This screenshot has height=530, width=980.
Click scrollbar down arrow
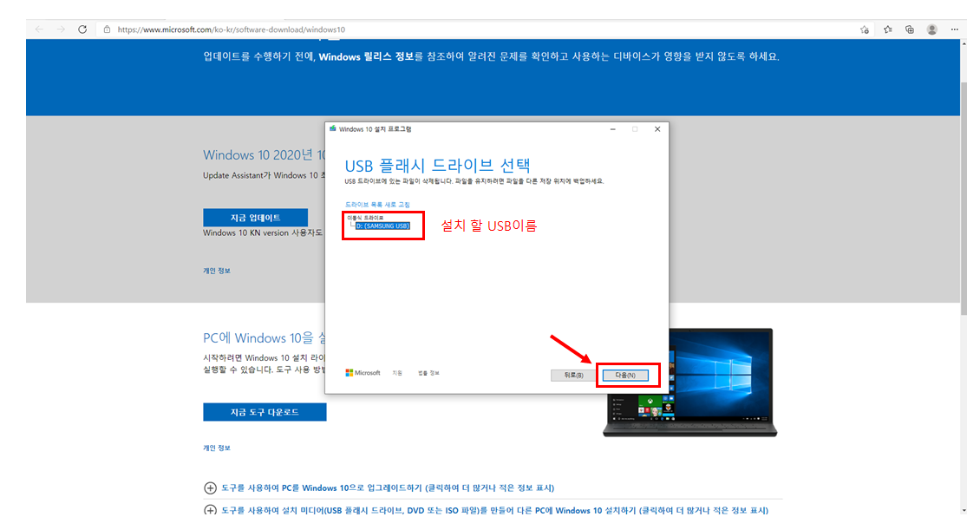click(964, 511)
